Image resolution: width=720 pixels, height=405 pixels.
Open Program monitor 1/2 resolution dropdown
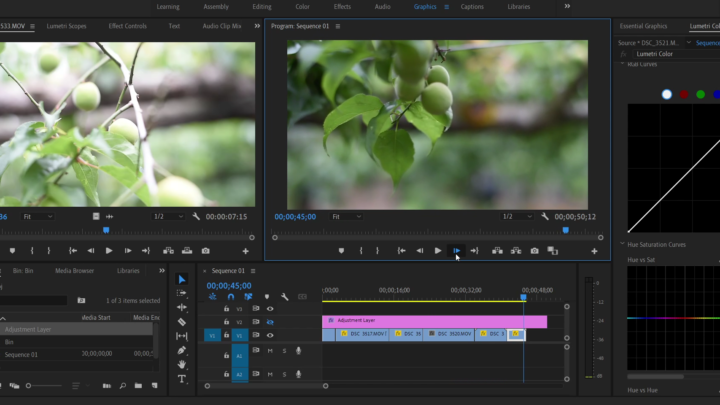pos(517,217)
